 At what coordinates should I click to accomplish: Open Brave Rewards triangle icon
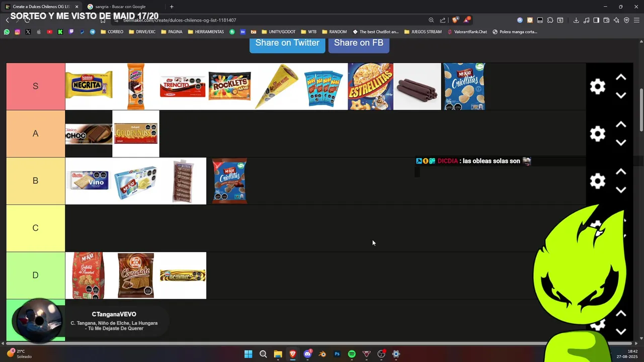coord(467,20)
